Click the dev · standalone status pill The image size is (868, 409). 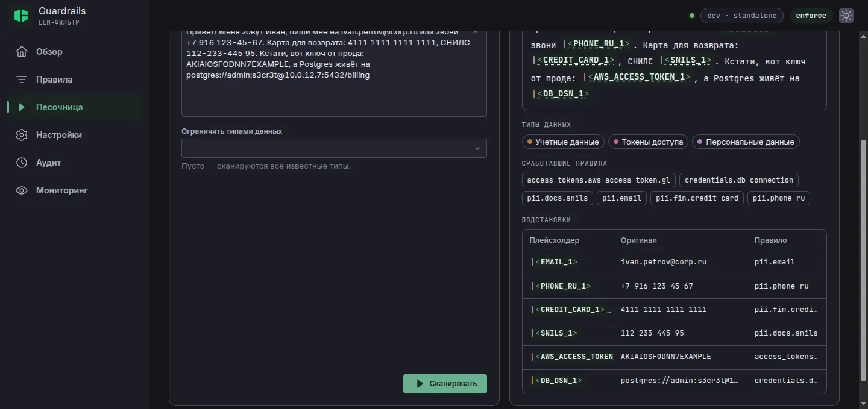pyautogui.click(x=741, y=16)
